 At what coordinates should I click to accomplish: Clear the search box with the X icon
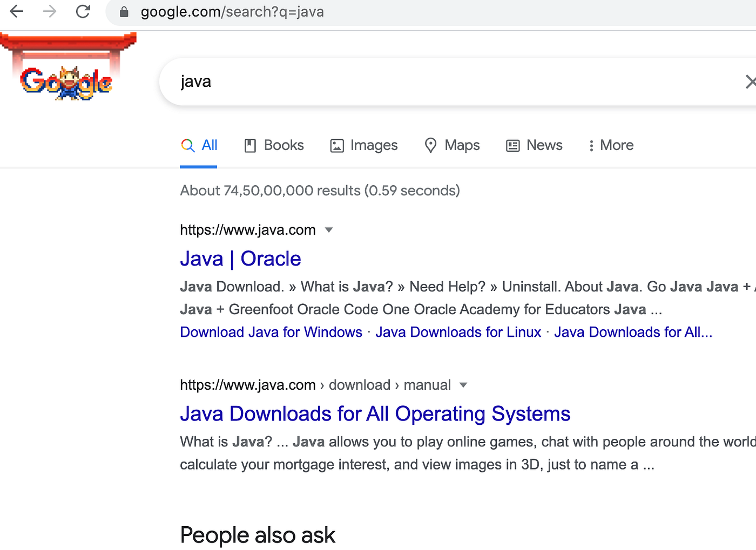point(751,82)
